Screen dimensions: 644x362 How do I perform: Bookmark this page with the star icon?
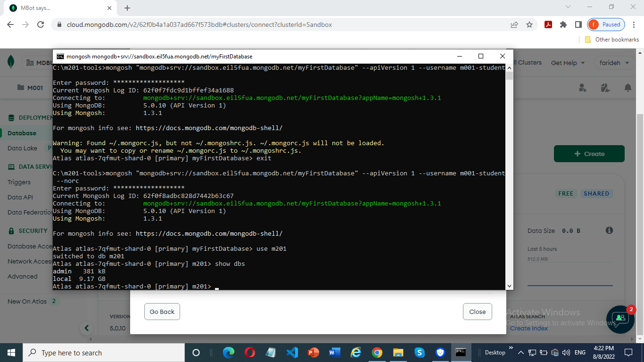[529, 25]
